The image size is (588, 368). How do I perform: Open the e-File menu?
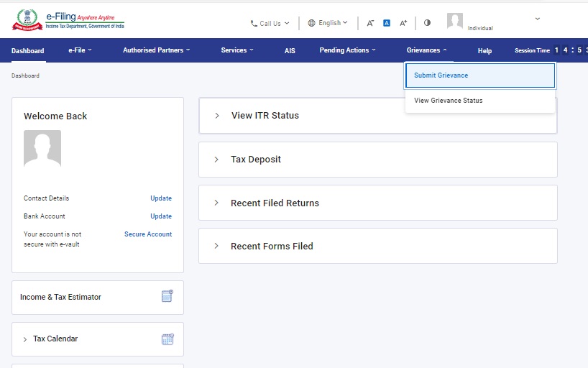pos(80,50)
